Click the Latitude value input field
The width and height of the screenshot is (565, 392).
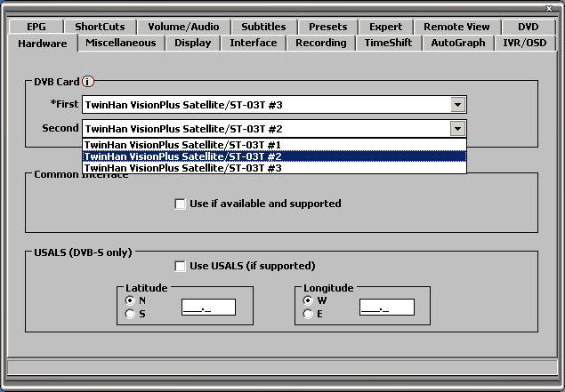(x=208, y=307)
